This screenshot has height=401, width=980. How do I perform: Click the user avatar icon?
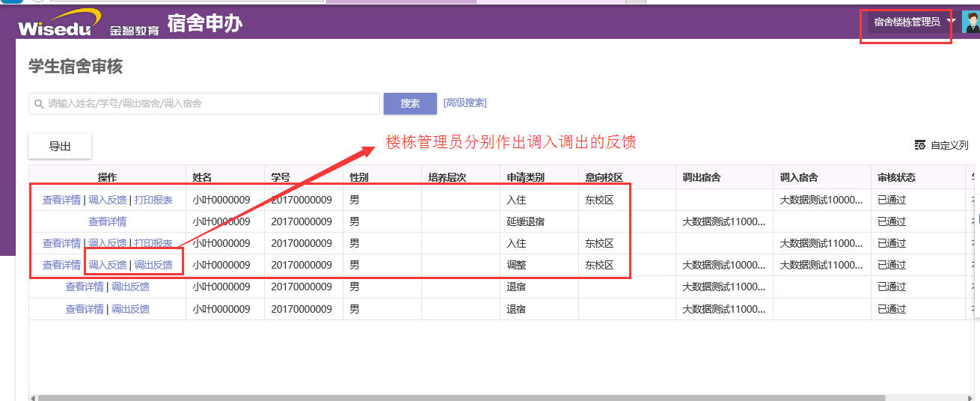pyautogui.click(x=970, y=22)
